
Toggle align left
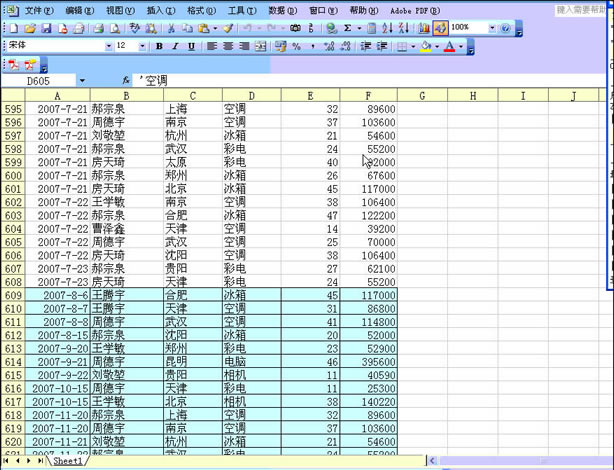(212, 47)
